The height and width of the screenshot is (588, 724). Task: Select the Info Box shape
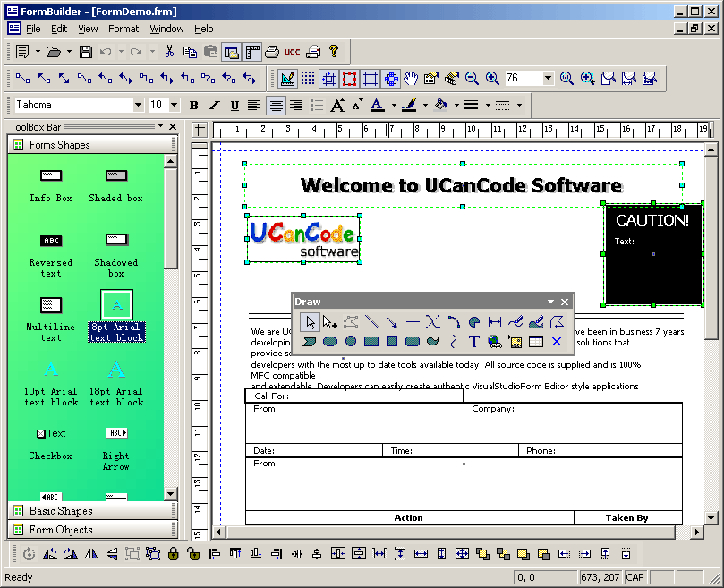(51, 186)
